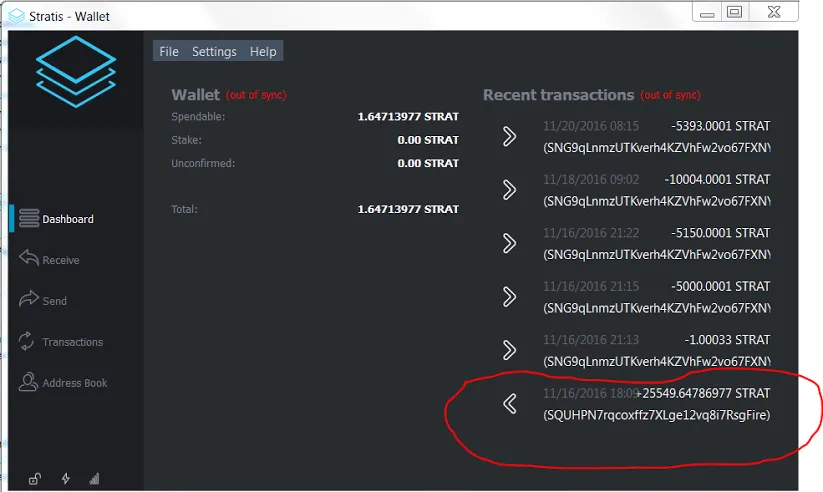Click the -5393.0001 STRAT amount
This screenshot has width=823, height=492.
pos(720,126)
